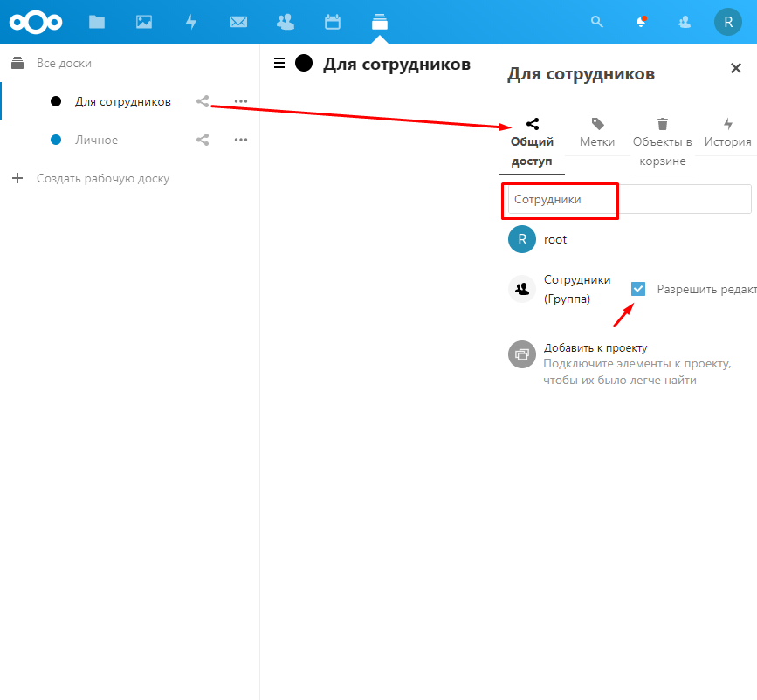Viewport: 757px width, 700px height.
Task: Open the Contacts app icon in navigation
Action: tap(286, 22)
